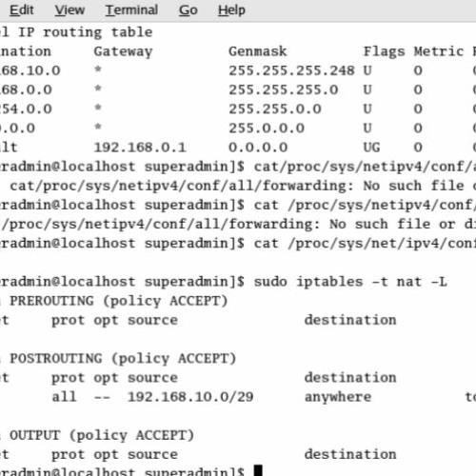Click the Metric column header text
Viewport: 476px width, 476px height.
pos(439,51)
